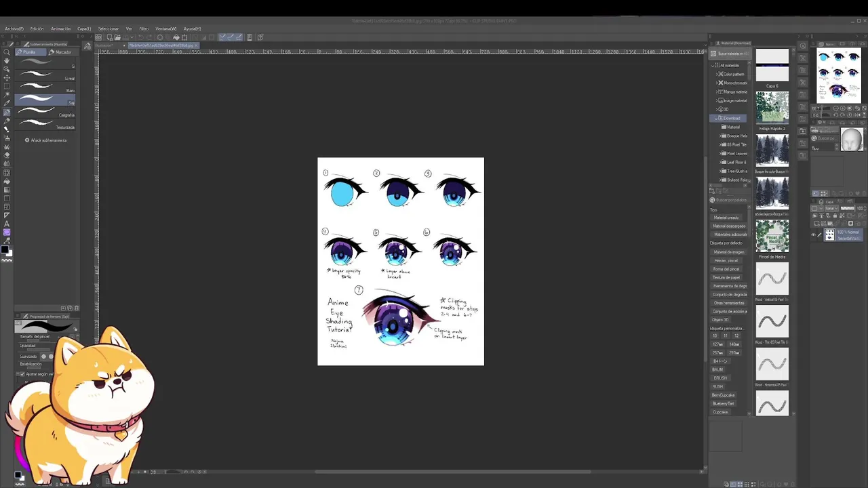Image resolution: width=868 pixels, height=488 pixels.
Task: Select the rectangular Selection marquee tool
Action: point(7,86)
